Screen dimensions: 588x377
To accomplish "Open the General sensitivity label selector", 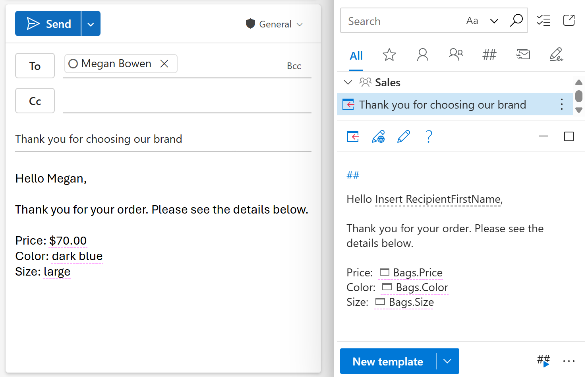I will pyautogui.click(x=274, y=24).
